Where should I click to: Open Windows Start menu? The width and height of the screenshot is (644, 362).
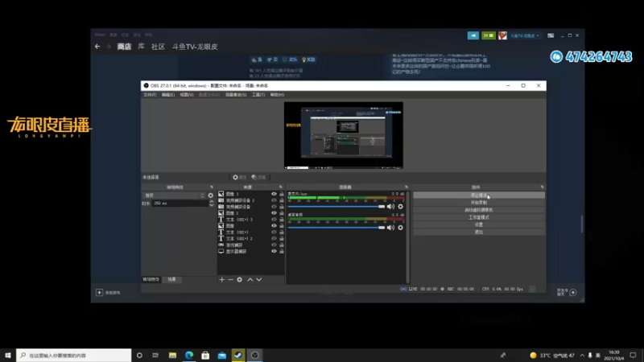pyautogui.click(x=8, y=355)
